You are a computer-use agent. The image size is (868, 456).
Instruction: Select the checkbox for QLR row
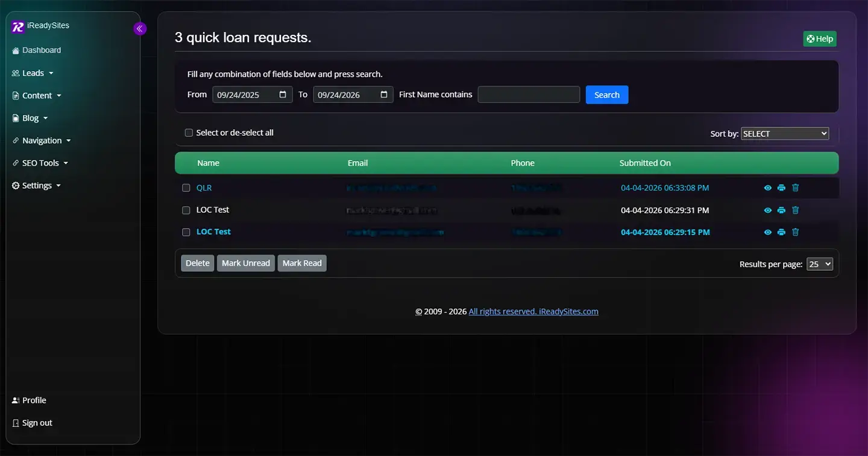(186, 188)
